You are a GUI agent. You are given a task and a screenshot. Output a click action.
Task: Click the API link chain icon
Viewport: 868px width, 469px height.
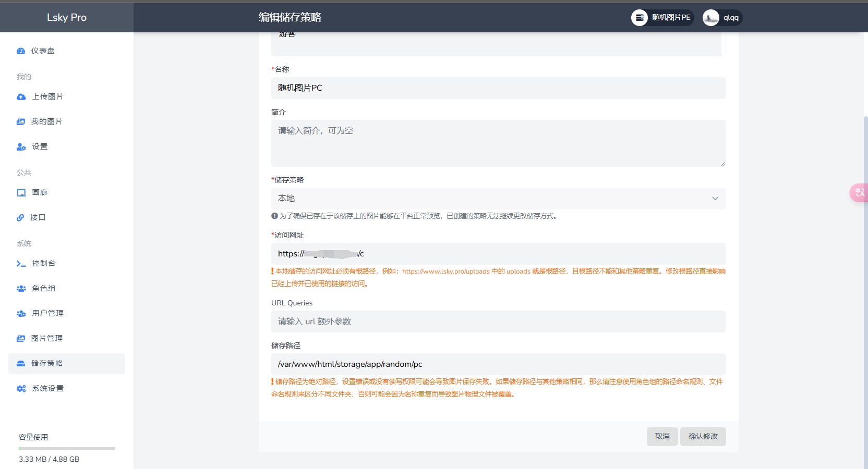click(20, 218)
